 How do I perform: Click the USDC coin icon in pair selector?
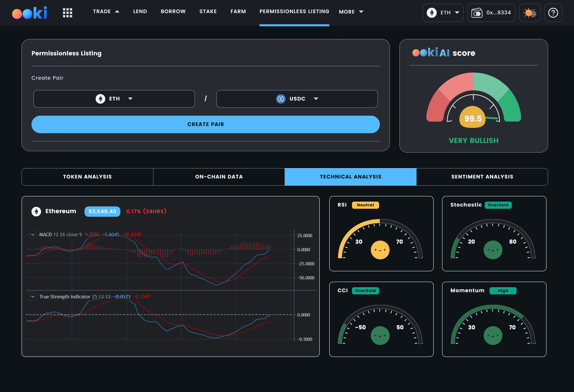pyautogui.click(x=281, y=99)
